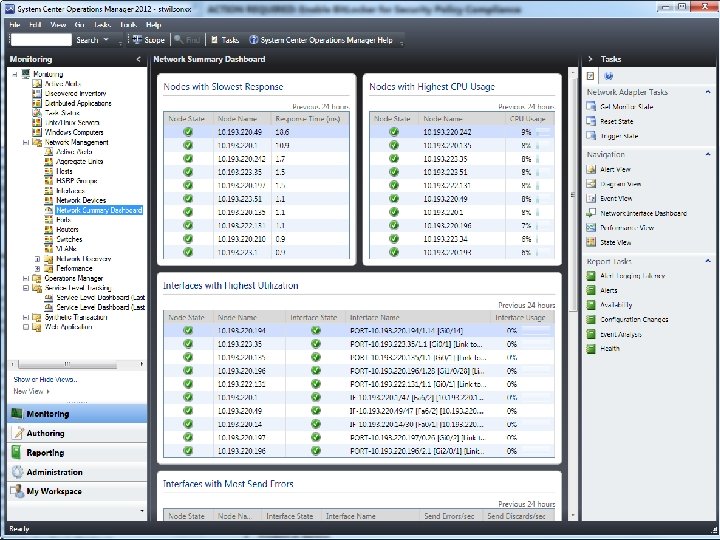Screen dimensions: 720x540
Task: Click the search input field
Action: pyautogui.click(x=41, y=40)
